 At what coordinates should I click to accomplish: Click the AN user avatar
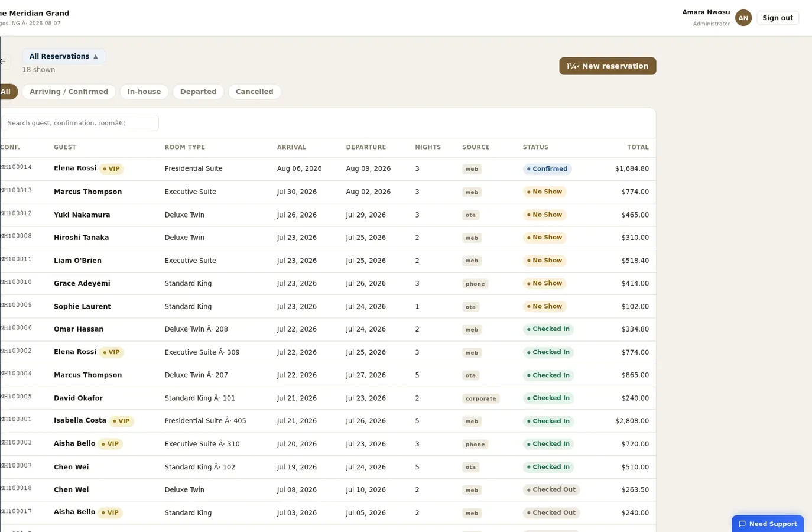tap(743, 18)
